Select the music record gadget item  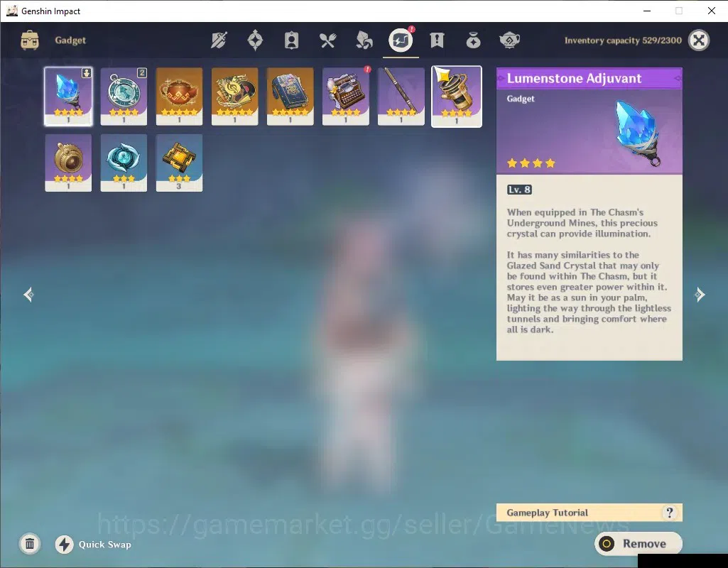[234, 96]
